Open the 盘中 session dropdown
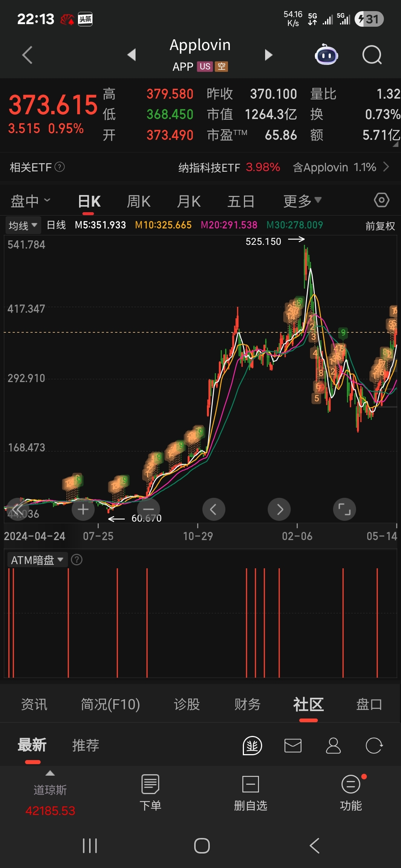This screenshot has height=868, width=401. [30, 201]
